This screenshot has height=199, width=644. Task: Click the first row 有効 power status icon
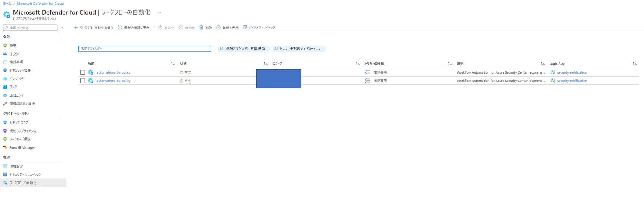click(181, 72)
